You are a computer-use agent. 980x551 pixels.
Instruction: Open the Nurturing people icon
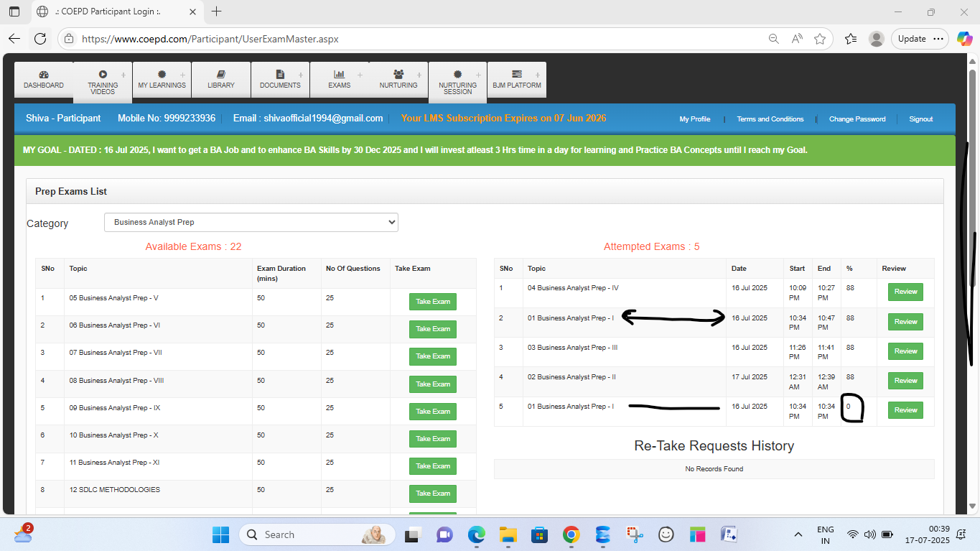(x=398, y=74)
